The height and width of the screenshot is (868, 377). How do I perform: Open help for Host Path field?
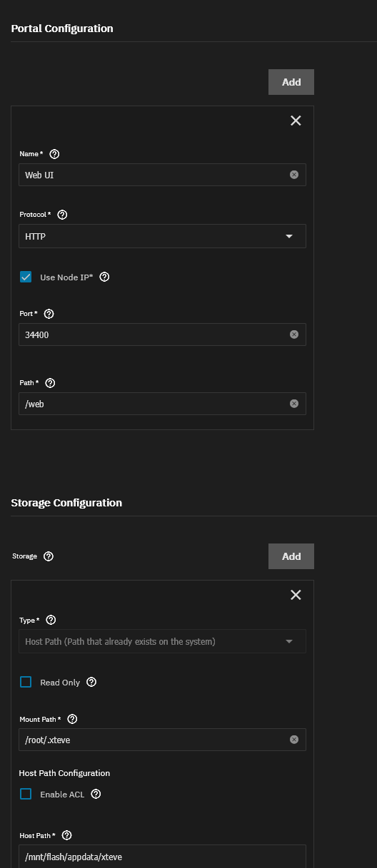[x=67, y=835]
